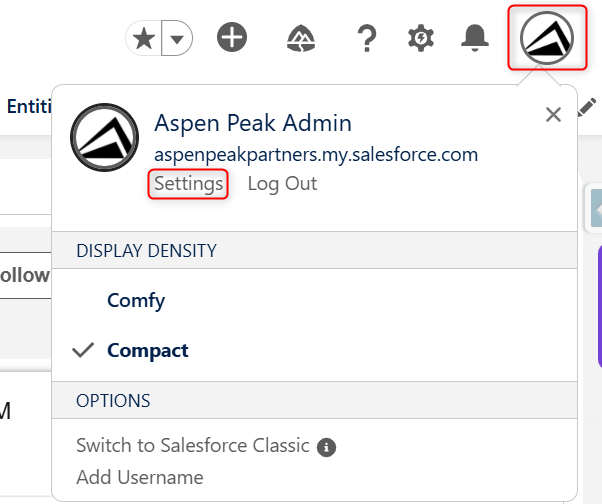Click the aspenpeakpartners.my.salesforce.com link
Screen dimensions: 602x504
tap(316, 155)
